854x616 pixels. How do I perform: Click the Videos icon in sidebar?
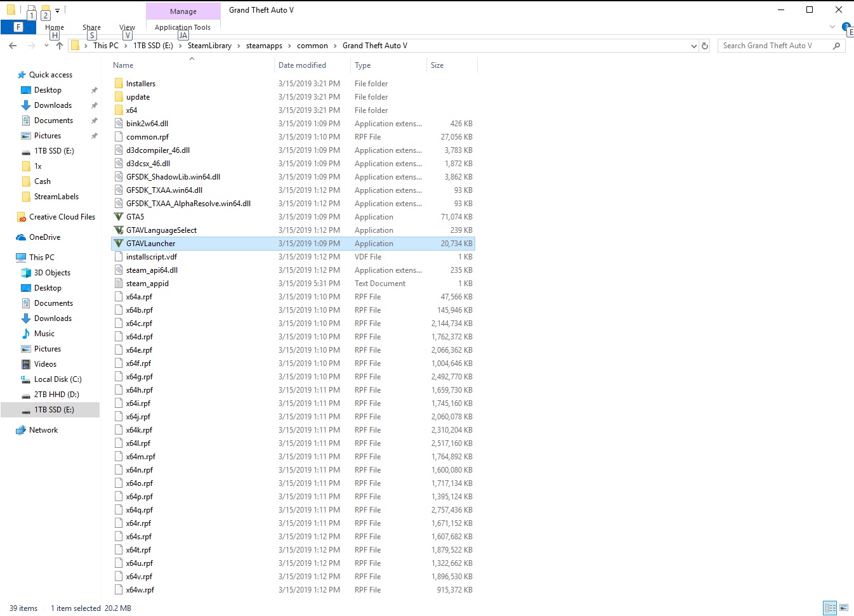26,364
